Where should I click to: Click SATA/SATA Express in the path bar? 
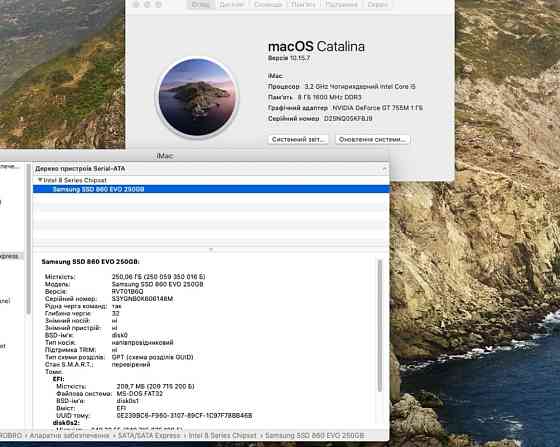[149, 436]
